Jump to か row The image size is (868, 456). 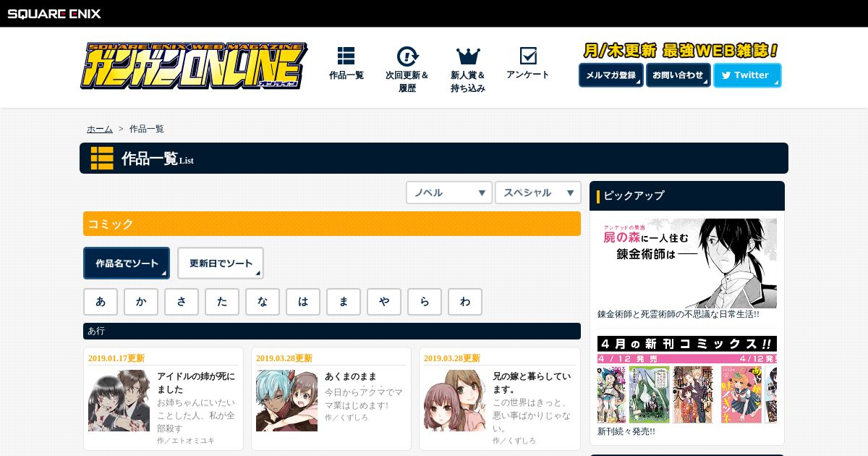[x=141, y=302]
